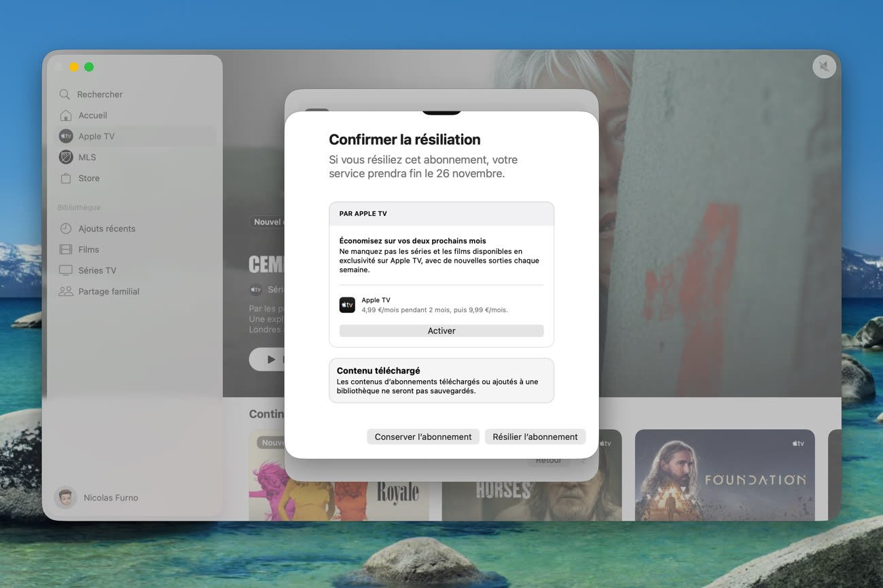Click the Séries TV screen icon
This screenshot has height=588, width=883.
(x=65, y=271)
